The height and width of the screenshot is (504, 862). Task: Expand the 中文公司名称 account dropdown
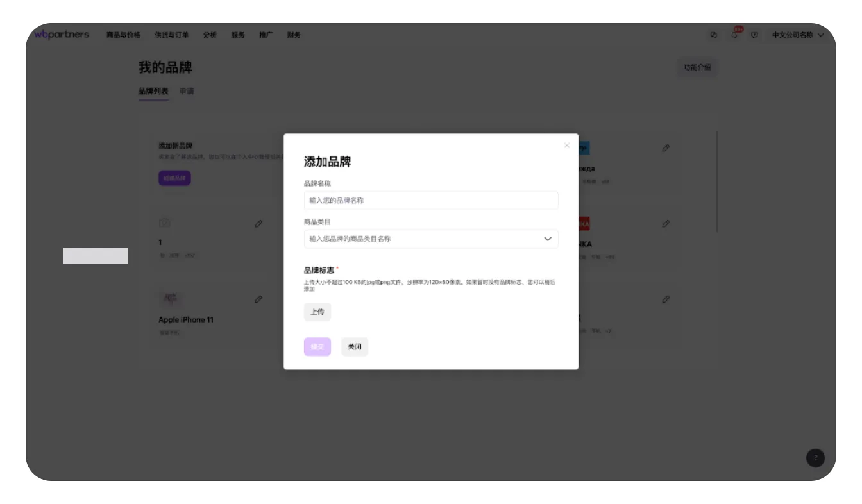point(797,35)
